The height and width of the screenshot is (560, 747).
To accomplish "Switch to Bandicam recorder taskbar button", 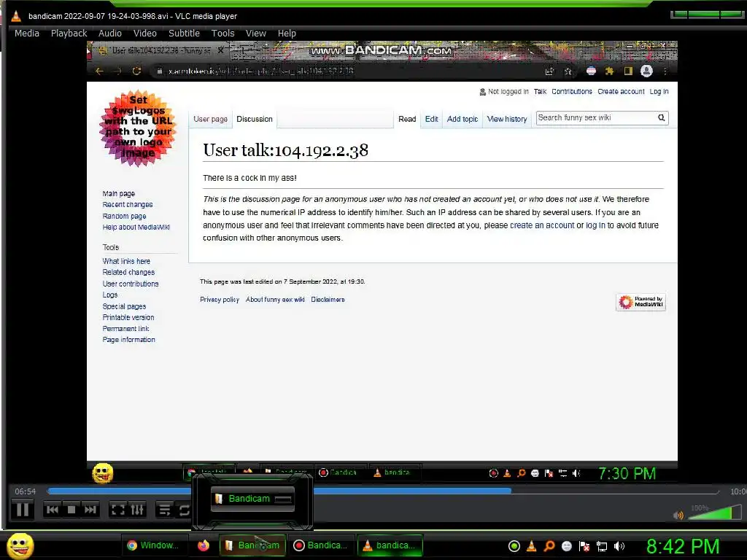I will (321, 545).
